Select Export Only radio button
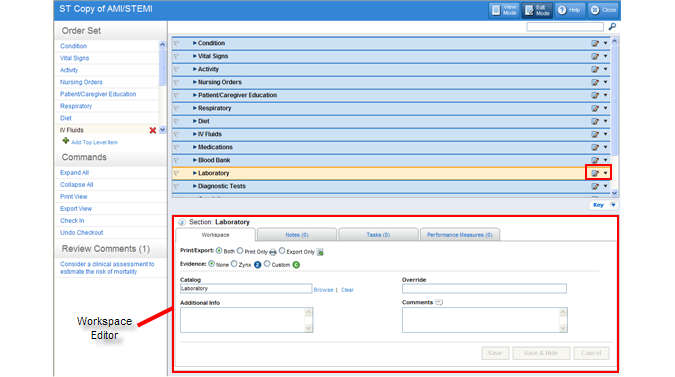This screenshot has height=377, width=675. (x=282, y=251)
